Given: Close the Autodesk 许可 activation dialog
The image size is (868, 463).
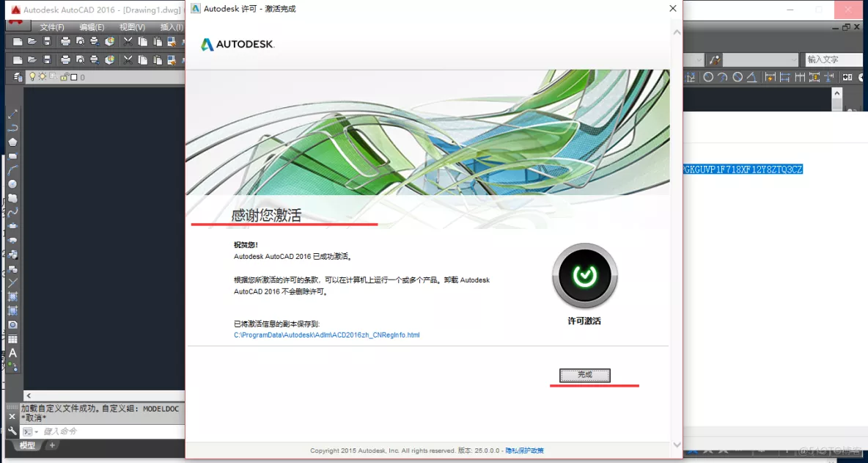Looking at the screenshot, I should (x=672, y=8).
